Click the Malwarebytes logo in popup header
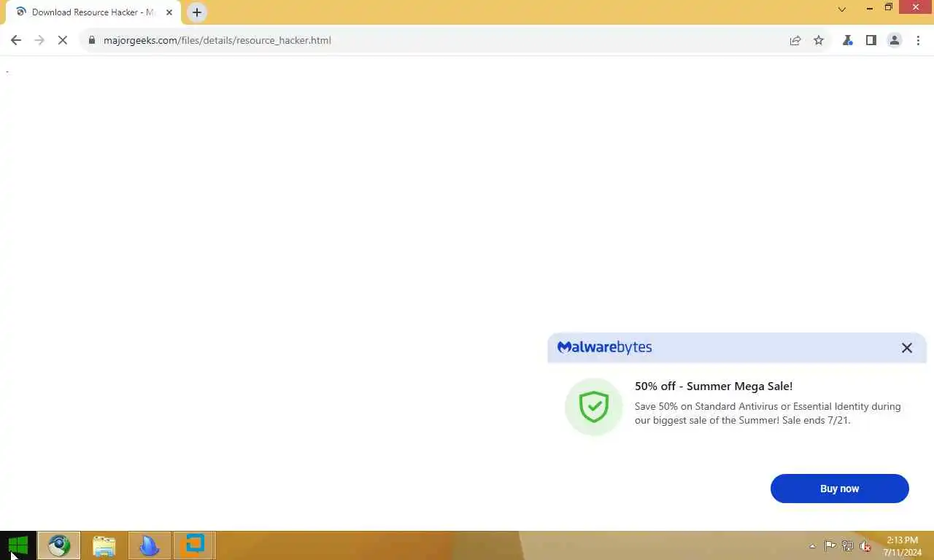The image size is (934, 560). click(605, 347)
